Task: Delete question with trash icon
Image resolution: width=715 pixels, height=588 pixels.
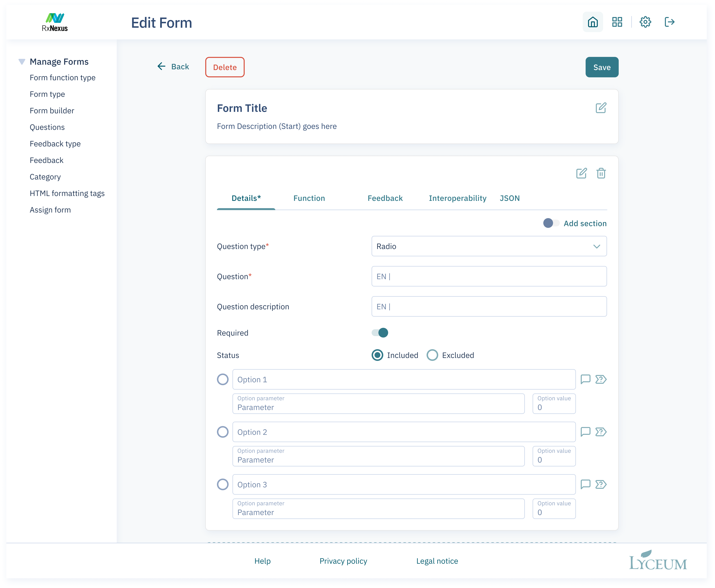Action: [601, 173]
